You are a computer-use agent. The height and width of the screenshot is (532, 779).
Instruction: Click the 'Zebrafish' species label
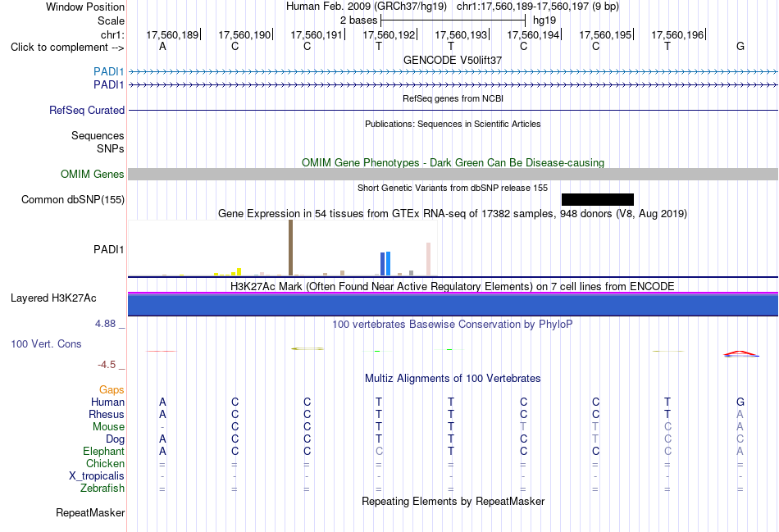[x=102, y=489]
